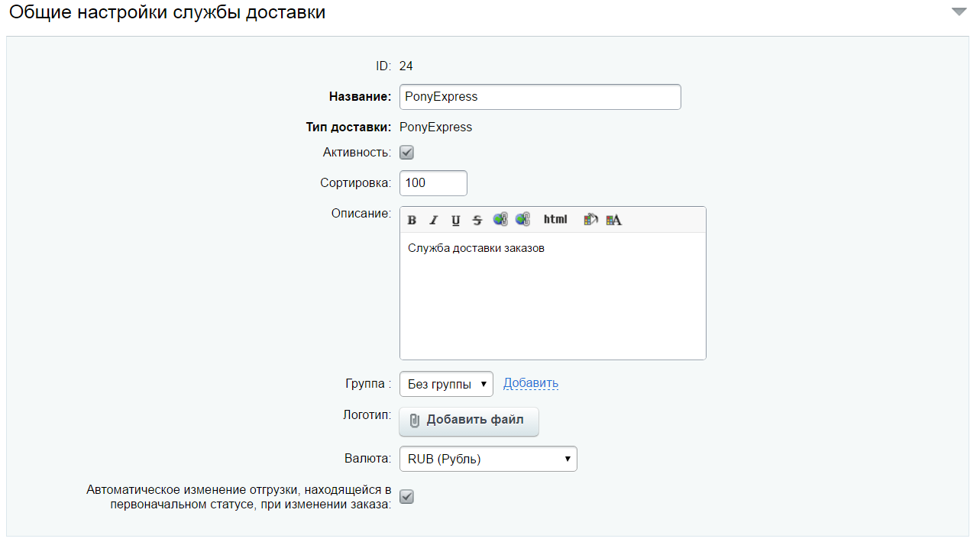980x545 pixels.
Task: Click the Добавить файл button for the logo
Action: (x=468, y=421)
